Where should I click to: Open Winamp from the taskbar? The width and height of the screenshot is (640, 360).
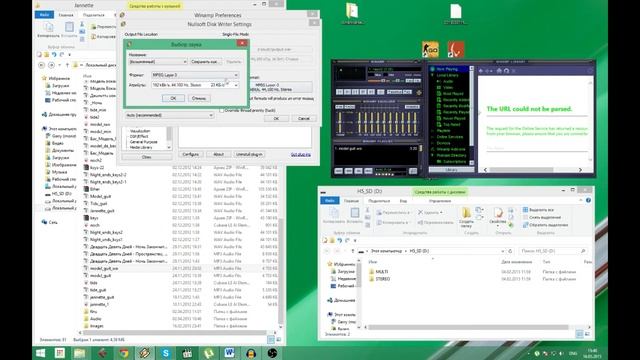145,353
